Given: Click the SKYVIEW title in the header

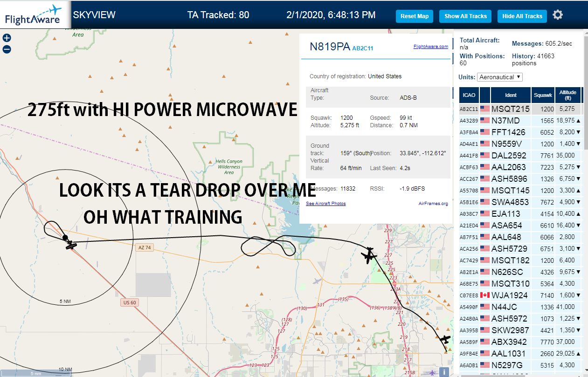Looking at the screenshot, I should point(94,15).
